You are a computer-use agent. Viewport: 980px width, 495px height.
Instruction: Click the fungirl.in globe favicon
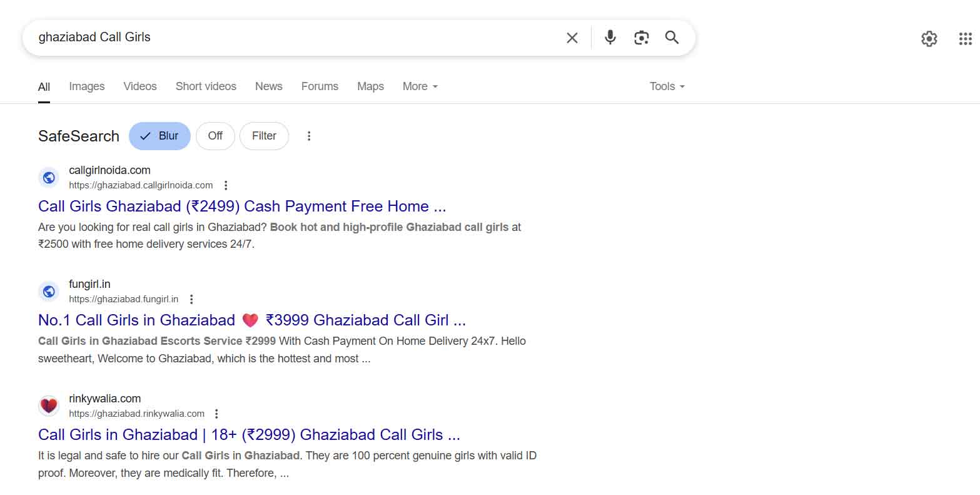point(49,292)
